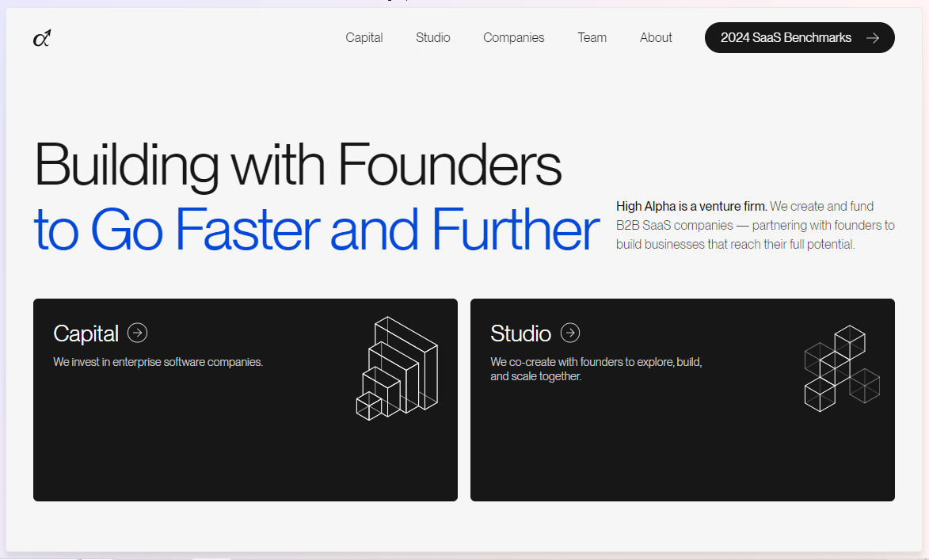Open the Studio card heading
The height and width of the screenshot is (560, 929).
tap(521, 333)
